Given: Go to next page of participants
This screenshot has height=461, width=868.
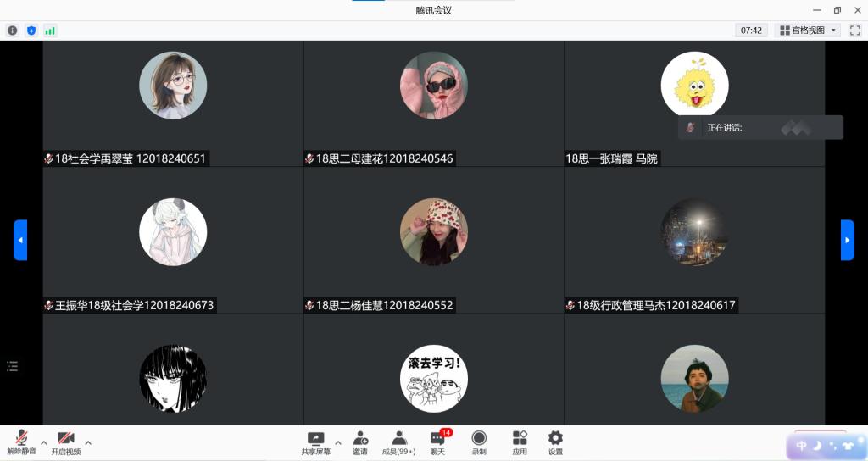Looking at the screenshot, I should (x=847, y=240).
